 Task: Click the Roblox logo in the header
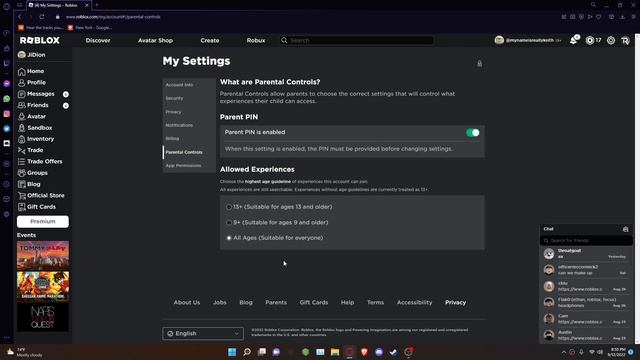tap(40, 40)
